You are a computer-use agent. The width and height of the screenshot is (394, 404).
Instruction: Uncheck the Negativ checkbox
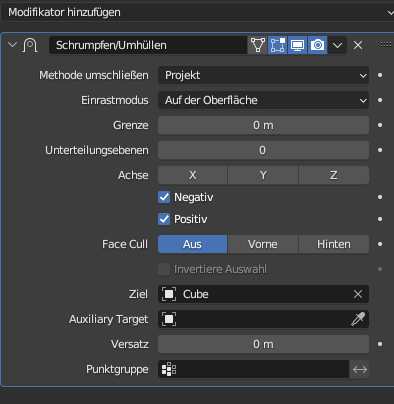[x=164, y=197]
